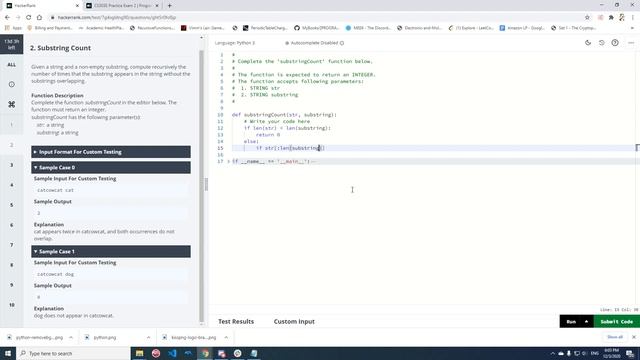The image size is (640, 360).
Task: Click the browser back arrow
Action: point(7,18)
